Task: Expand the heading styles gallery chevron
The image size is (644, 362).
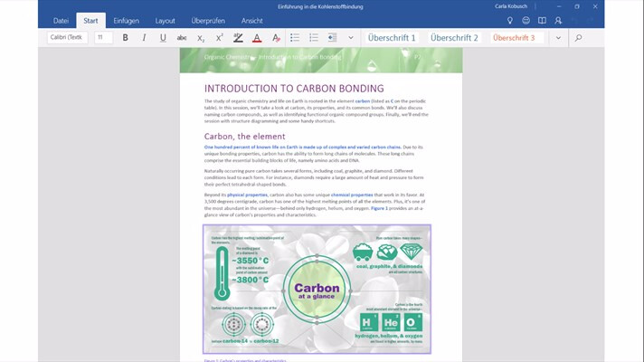Action: coord(558,38)
